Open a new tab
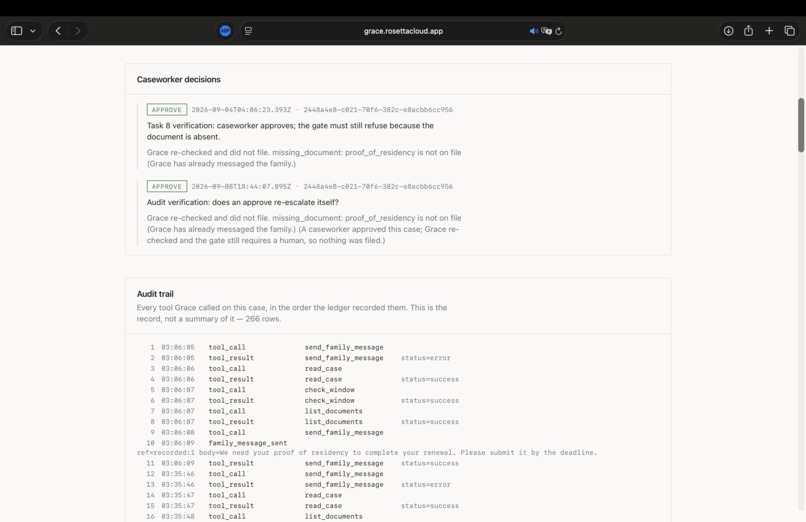 pos(769,31)
